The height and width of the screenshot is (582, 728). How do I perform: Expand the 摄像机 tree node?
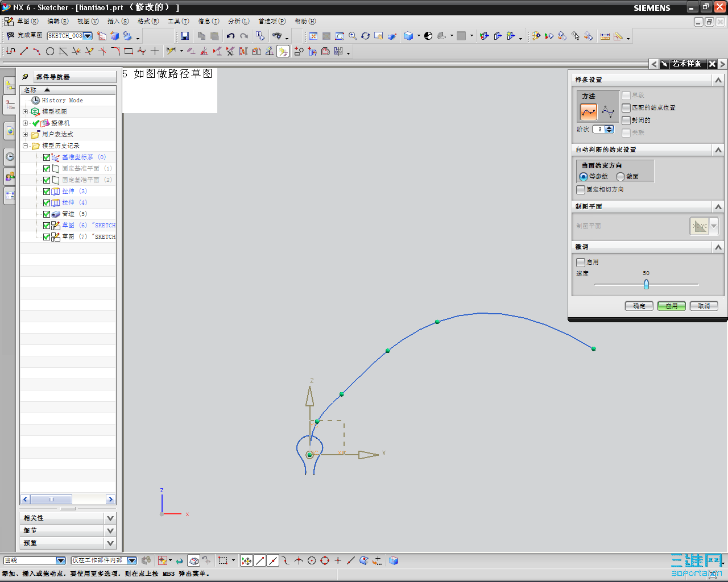pos(25,123)
